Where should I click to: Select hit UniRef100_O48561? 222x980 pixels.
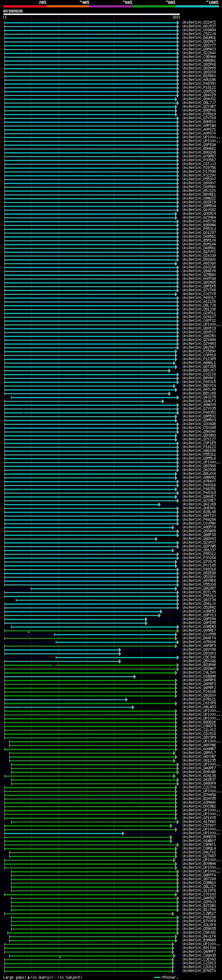coord(199,248)
